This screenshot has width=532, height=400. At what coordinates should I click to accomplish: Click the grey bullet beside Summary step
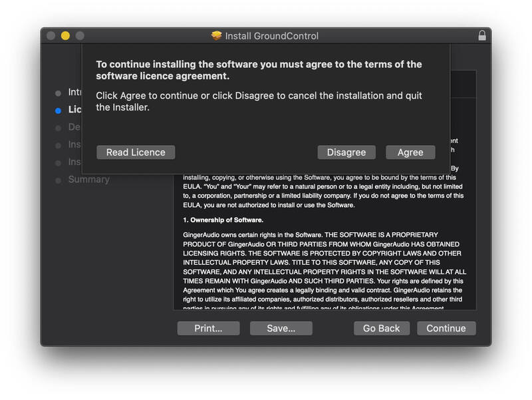tap(58, 180)
